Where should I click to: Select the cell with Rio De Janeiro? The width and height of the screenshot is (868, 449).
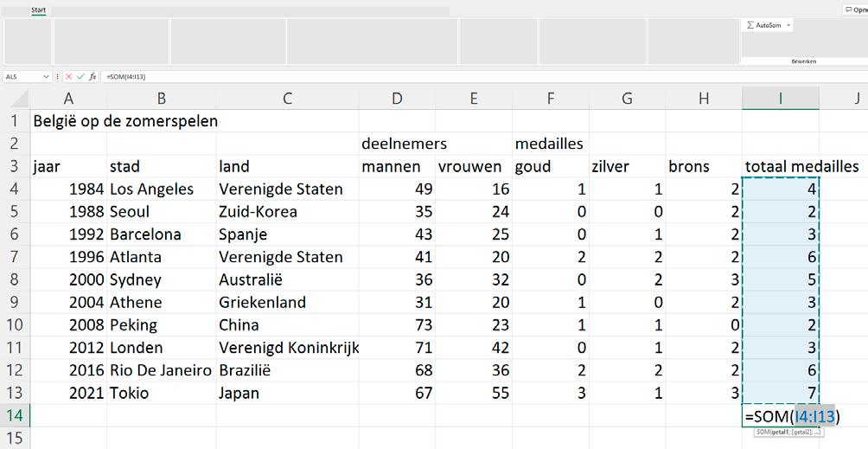tap(161, 370)
